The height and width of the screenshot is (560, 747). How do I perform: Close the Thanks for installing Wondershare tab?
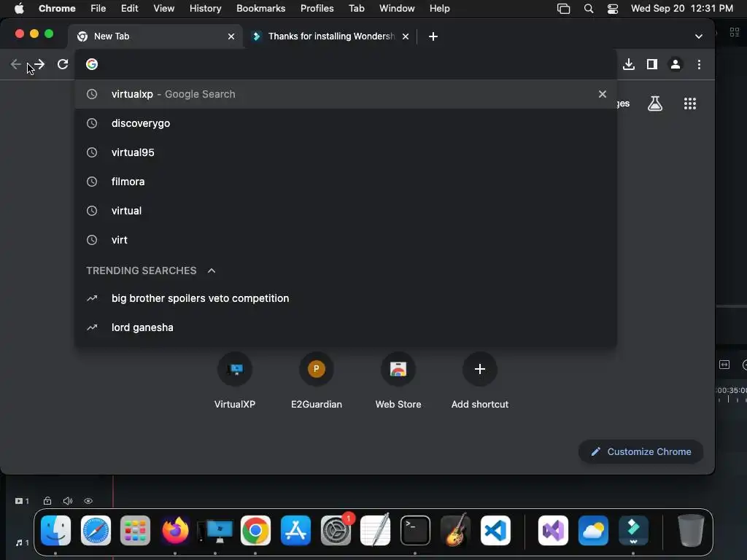click(406, 36)
